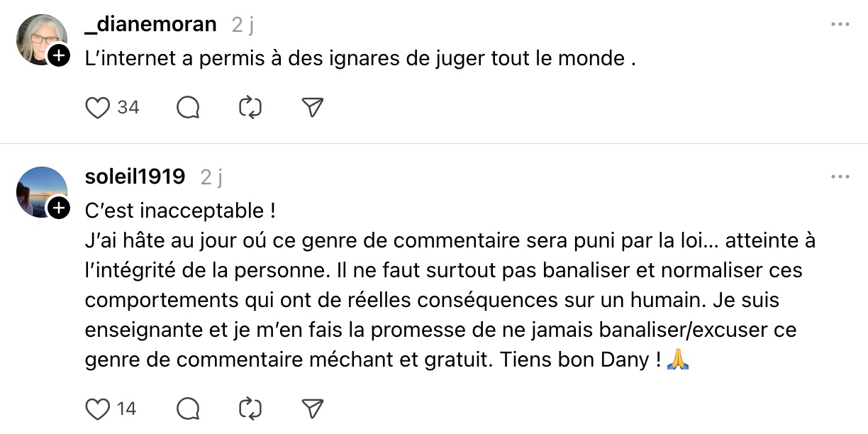868x434 pixels.
Task: Share soleil1919's post with the send icon
Action: click(x=313, y=409)
